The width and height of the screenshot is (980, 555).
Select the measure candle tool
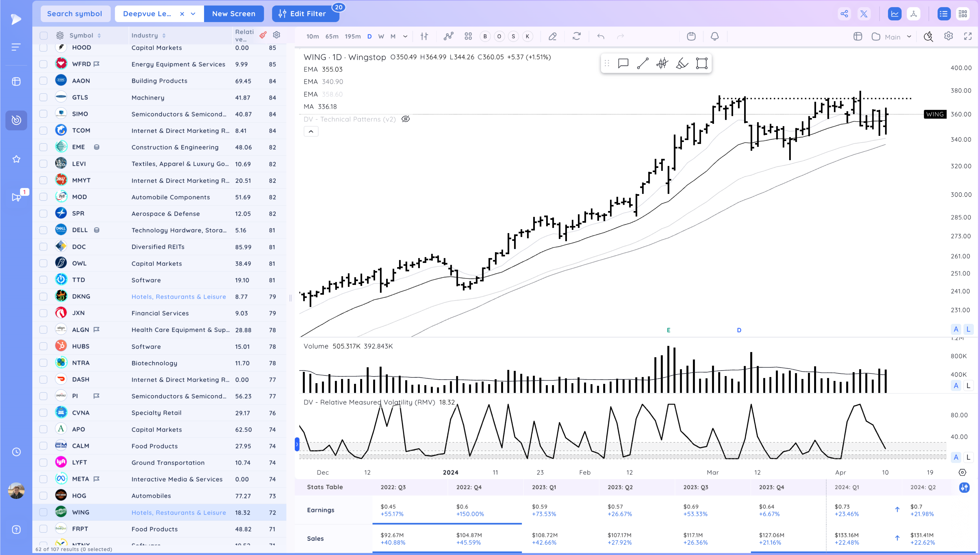click(x=662, y=63)
